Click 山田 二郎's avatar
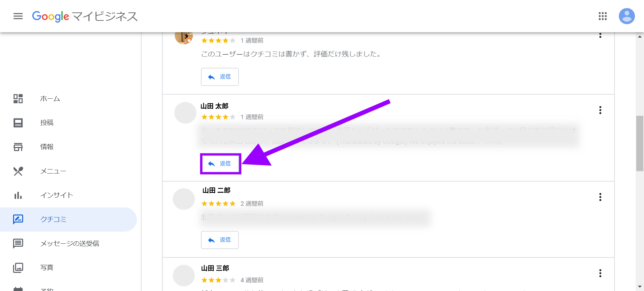Image resolution: width=644 pixels, height=291 pixels. click(x=184, y=199)
